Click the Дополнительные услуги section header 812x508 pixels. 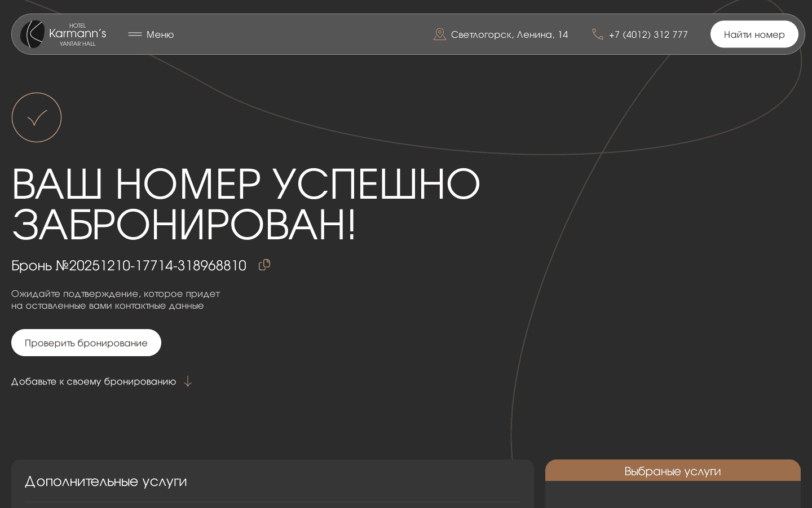[106, 481]
